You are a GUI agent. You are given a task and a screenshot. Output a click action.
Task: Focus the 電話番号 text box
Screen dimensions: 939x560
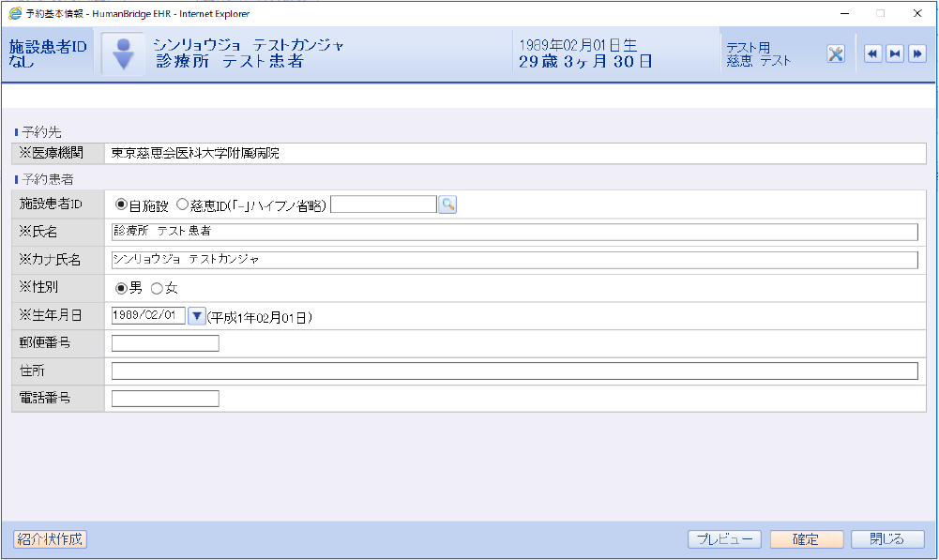click(165, 399)
